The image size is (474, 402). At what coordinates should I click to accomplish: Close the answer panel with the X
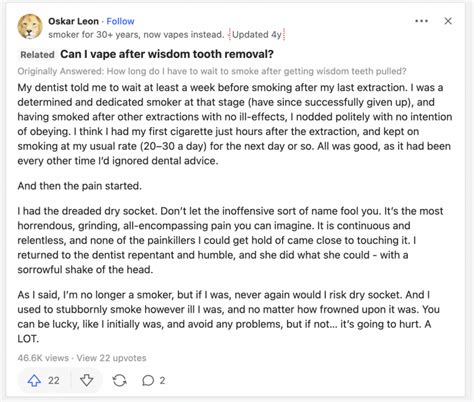coord(448,21)
